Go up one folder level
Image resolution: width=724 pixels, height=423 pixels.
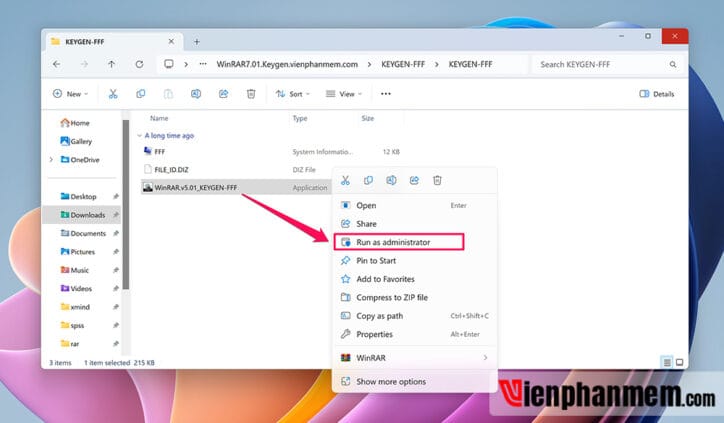111,64
